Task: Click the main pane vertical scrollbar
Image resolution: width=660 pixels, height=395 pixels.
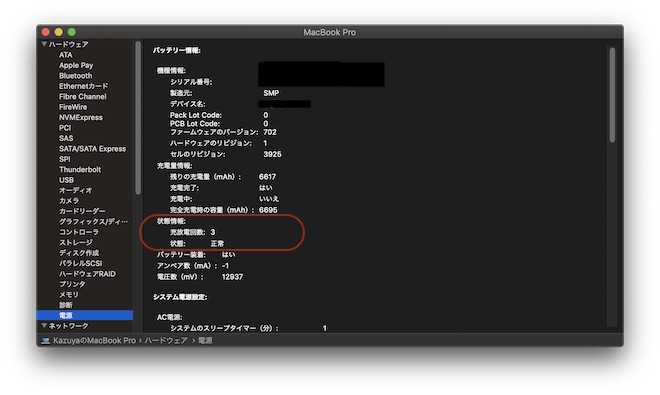Action: (612, 95)
